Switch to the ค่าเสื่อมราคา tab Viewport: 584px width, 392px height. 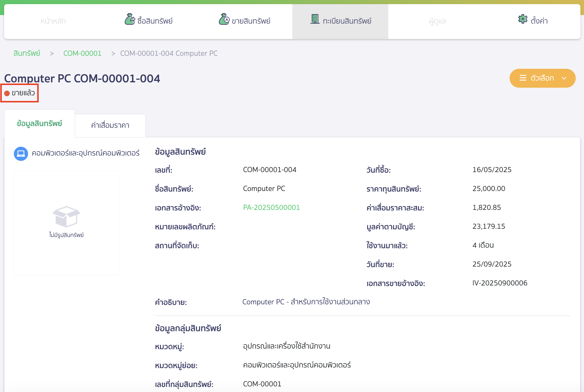[x=110, y=125]
